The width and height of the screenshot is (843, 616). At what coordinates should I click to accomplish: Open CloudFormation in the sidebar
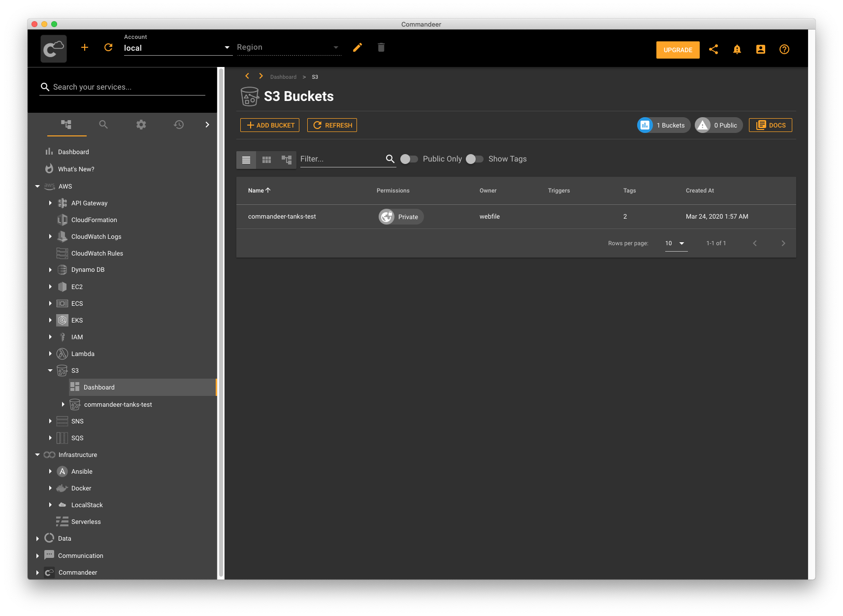[x=94, y=220]
